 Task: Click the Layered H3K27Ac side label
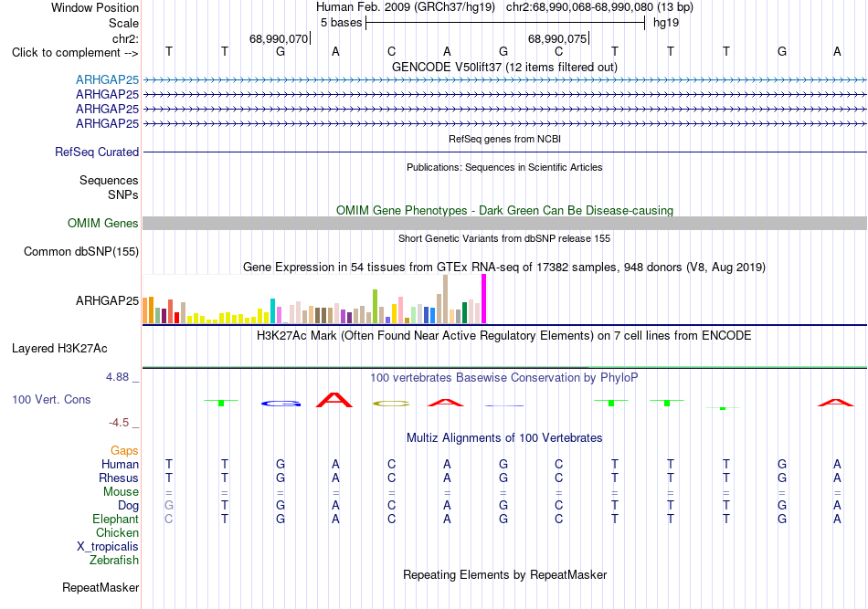coord(59,349)
